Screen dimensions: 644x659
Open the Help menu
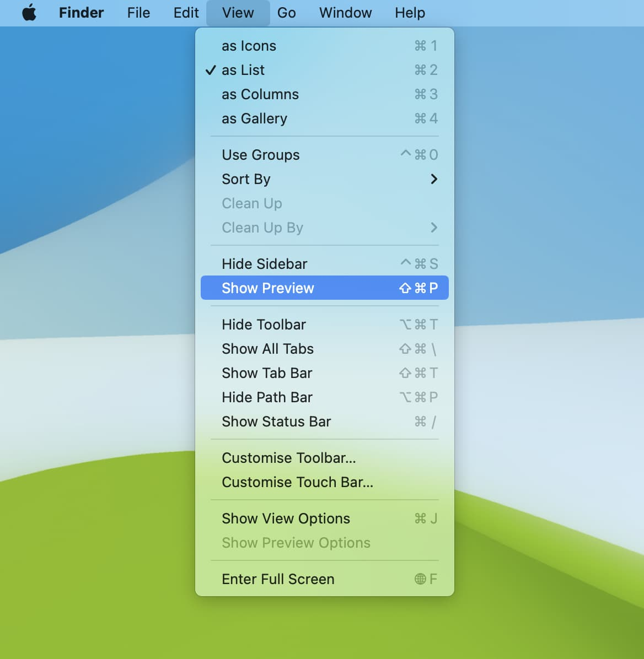410,13
